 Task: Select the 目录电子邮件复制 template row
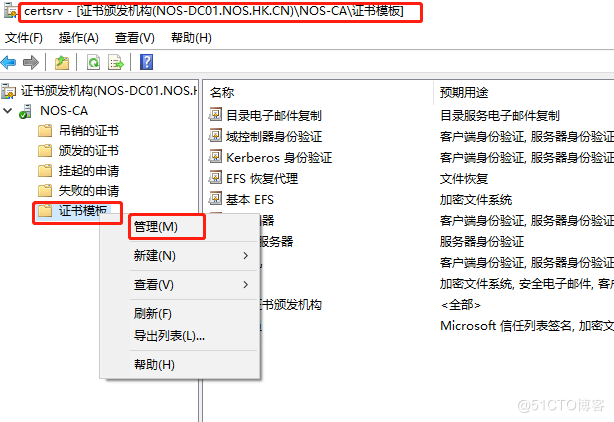[x=274, y=115]
